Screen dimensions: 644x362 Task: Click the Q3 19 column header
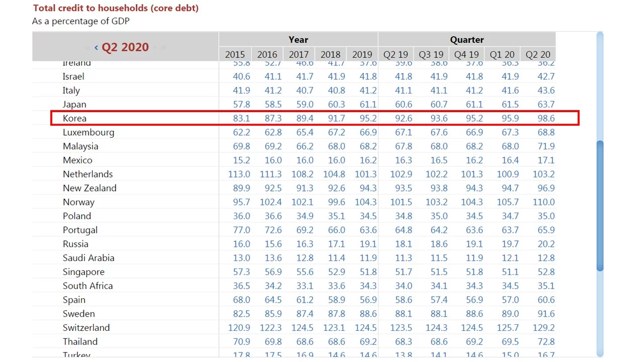point(431,54)
